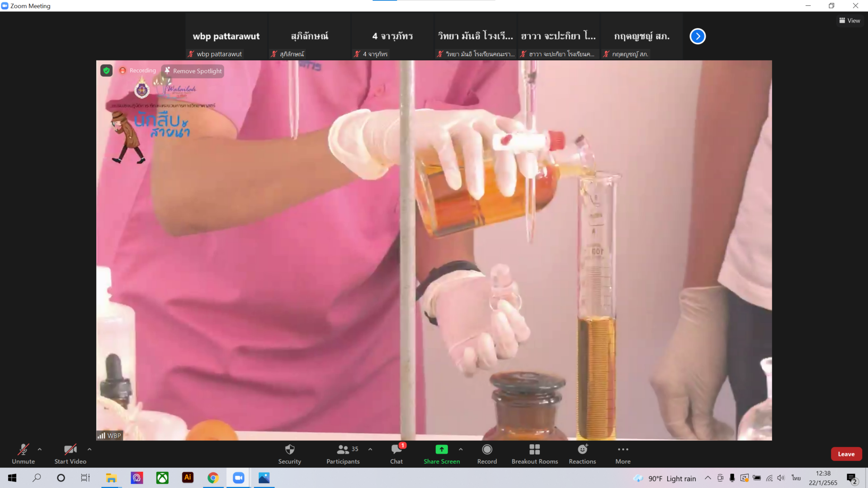Select wbp pattarawut participant thumbnail
Viewport: 868px width, 488px height.
click(x=226, y=36)
